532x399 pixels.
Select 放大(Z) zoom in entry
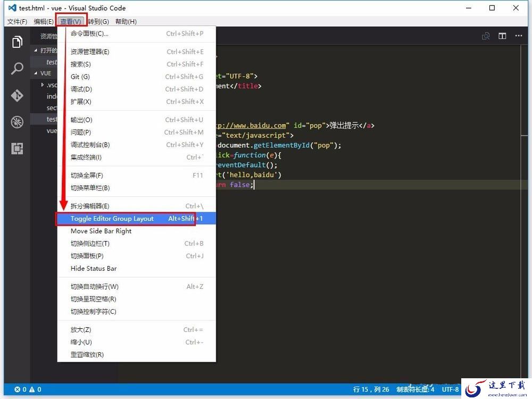(137, 330)
